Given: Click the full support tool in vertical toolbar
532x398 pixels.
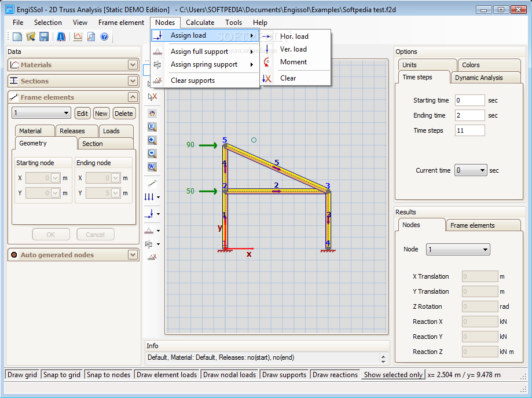Looking at the screenshot, I should pyautogui.click(x=149, y=231).
